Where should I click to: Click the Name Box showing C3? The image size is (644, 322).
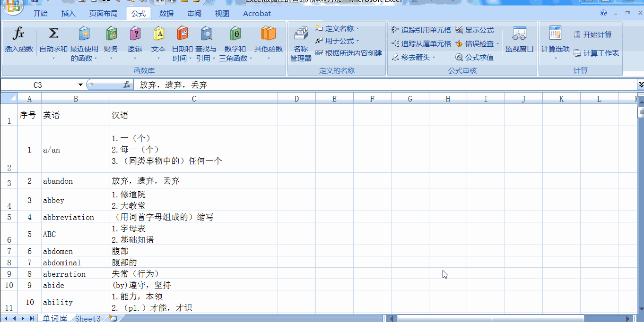pyautogui.click(x=38, y=85)
